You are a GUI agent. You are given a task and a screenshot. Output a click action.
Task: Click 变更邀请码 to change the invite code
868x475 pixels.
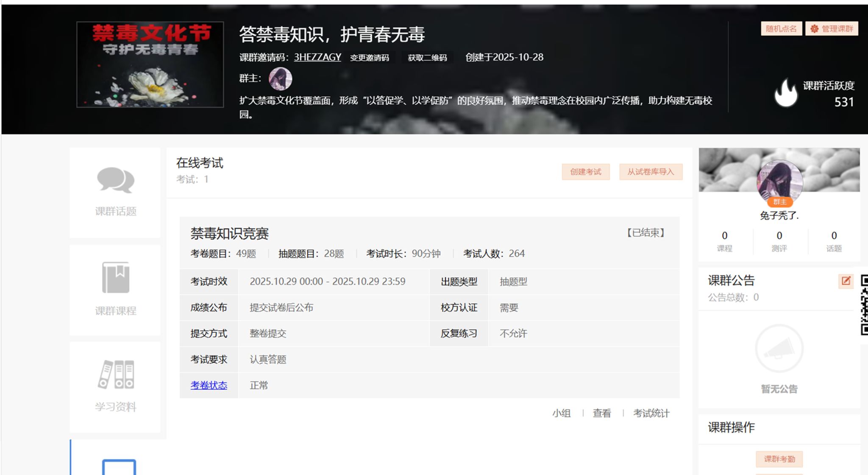coord(369,58)
